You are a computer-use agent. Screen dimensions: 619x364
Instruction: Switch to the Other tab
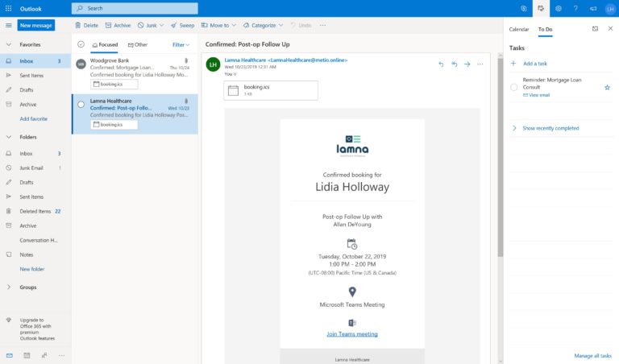coord(137,44)
